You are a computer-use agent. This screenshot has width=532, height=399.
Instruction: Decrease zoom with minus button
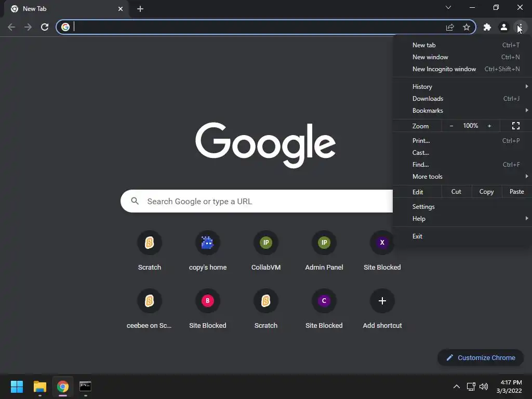(451, 126)
